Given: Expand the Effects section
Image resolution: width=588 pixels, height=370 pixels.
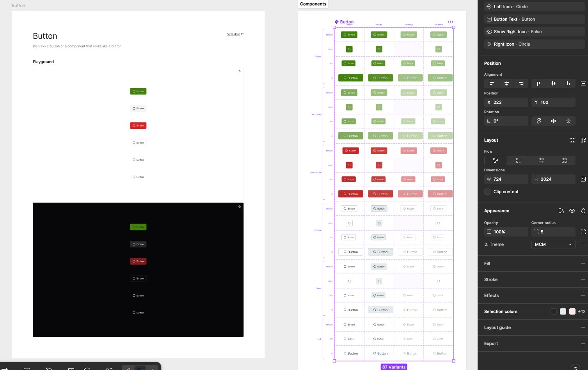Looking at the screenshot, I should tap(583, 295).
